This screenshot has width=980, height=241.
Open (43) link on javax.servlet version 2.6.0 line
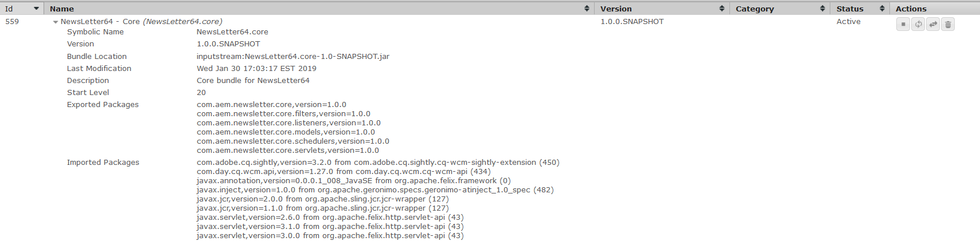click(x=456, y=218)
